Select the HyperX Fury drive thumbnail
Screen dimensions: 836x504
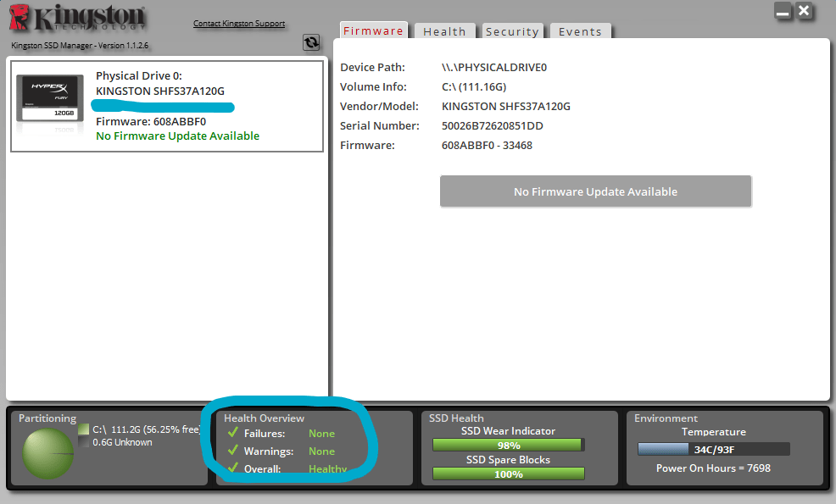pyautogui.click(x=50, y=98)
